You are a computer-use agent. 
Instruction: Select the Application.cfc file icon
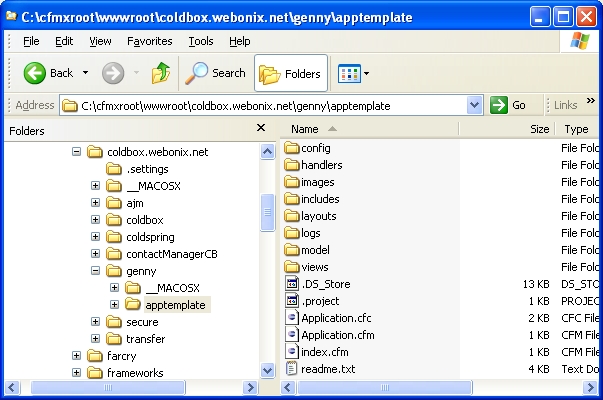(x=292, y=318)
